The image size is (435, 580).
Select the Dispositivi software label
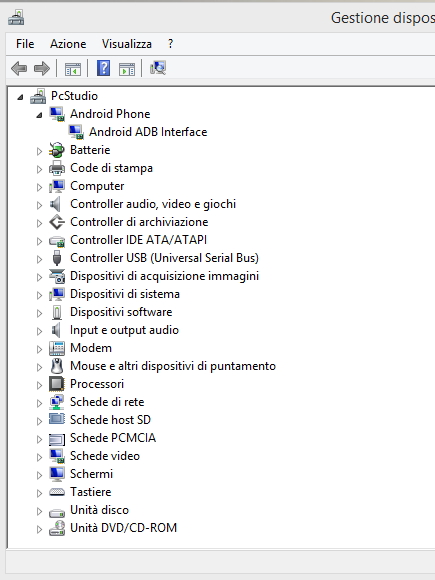pos(121,312)
